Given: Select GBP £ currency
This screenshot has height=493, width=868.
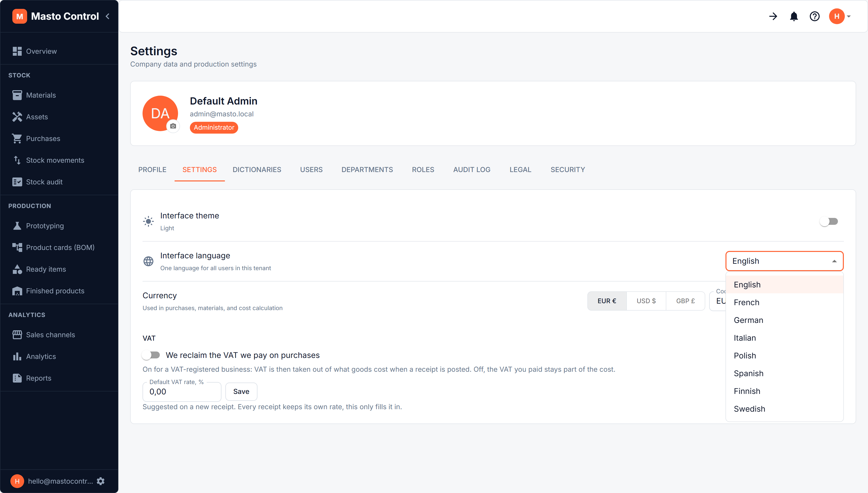Looking at the screenshot, I should 686,301.
